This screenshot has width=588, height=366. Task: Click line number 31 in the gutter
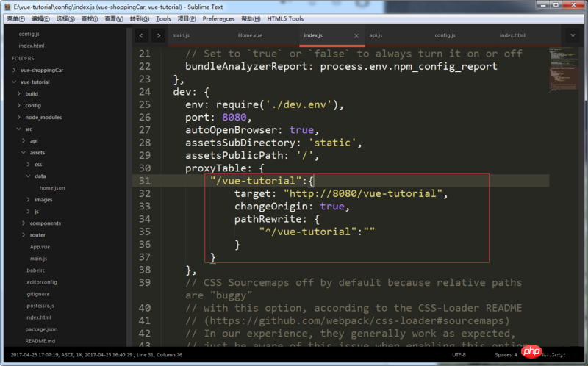[x=145, y=181]
